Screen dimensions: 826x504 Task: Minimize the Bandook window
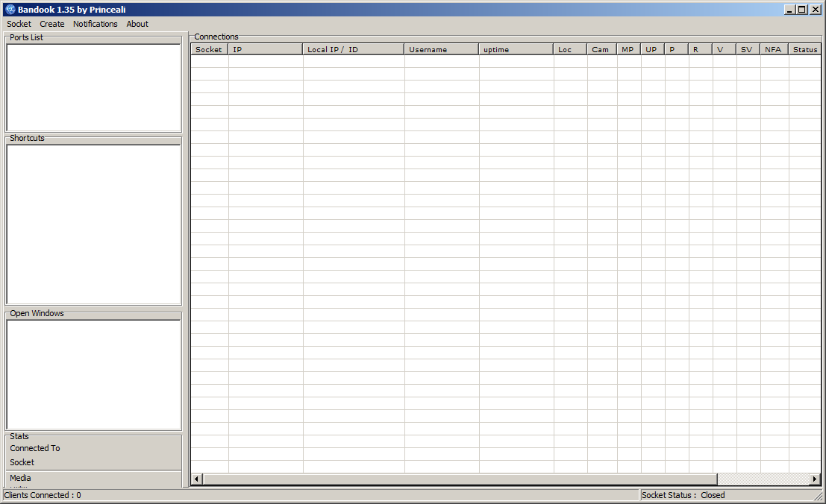coord(790,10)
